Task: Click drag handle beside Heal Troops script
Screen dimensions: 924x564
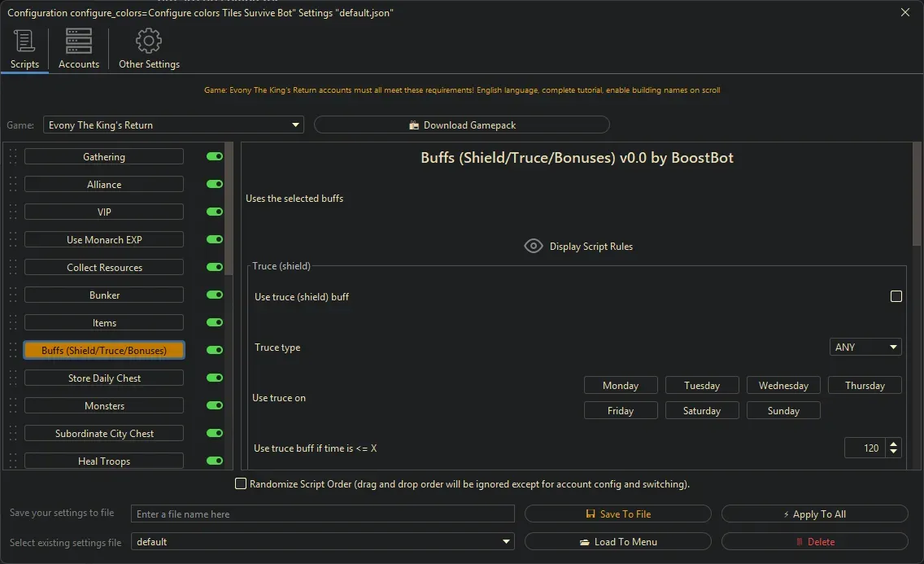Action: click(x=13, y=461)
